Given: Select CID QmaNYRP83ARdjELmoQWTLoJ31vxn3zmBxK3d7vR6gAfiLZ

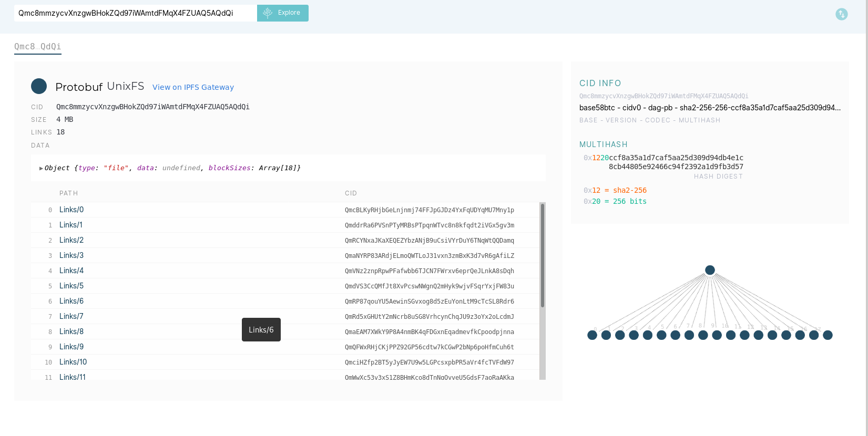Looking at the screenshot, I should coord(430,256).
